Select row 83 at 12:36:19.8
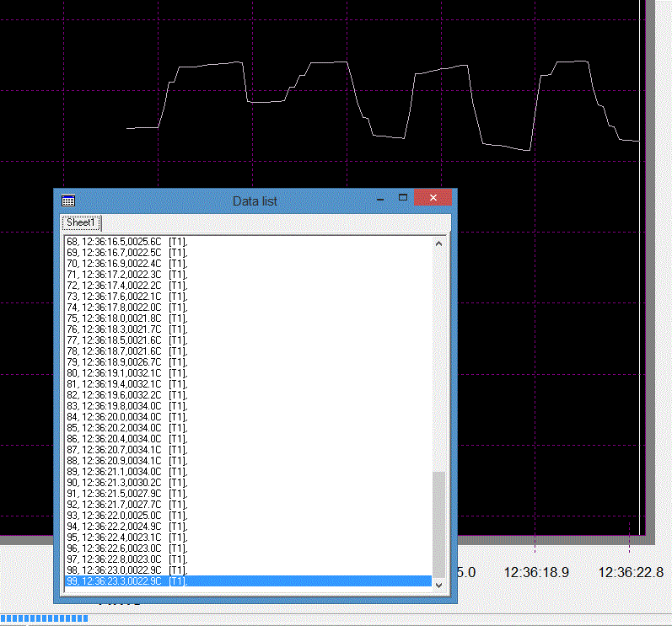The image size is (672, 626). [248, 406]
